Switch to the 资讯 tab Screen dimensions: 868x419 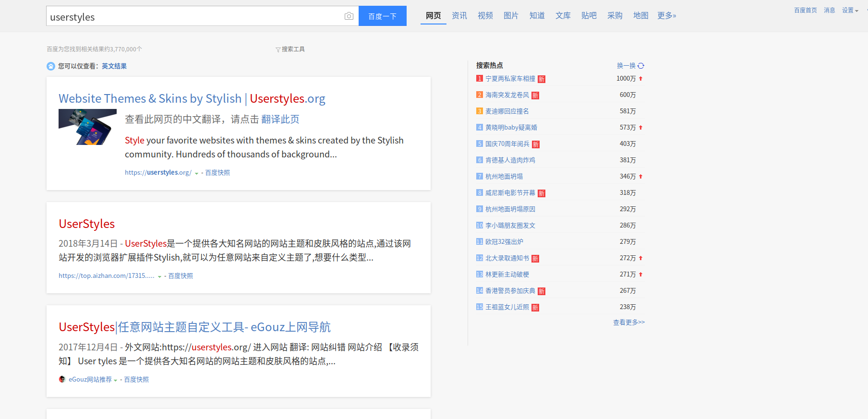pyautogui.click(x=459, y=16)
